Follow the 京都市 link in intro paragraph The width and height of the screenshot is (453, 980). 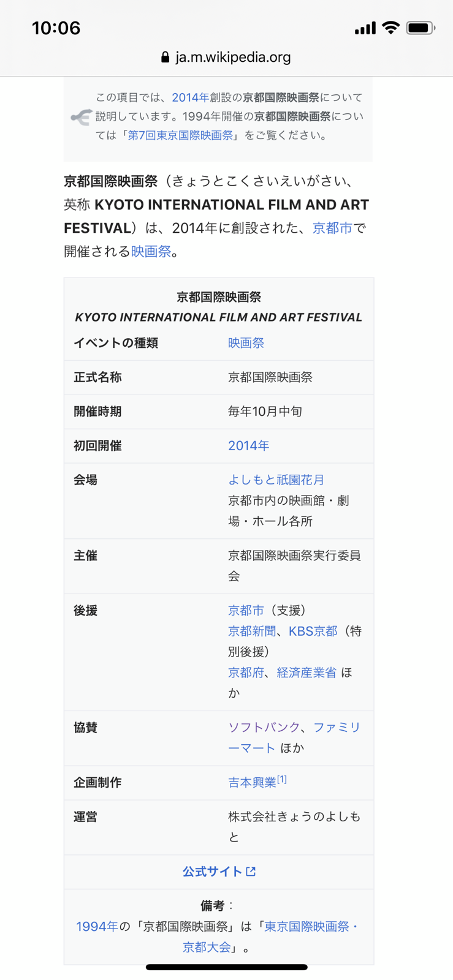pyautogui.click(x=332, y=228)
